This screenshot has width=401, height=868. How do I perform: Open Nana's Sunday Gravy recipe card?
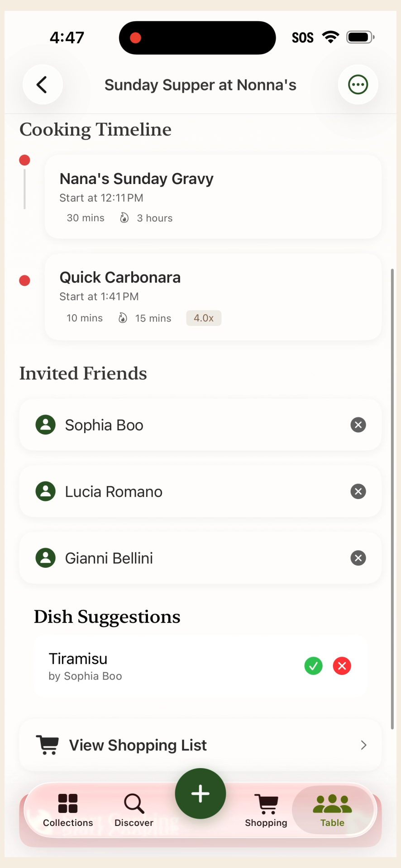213,197
